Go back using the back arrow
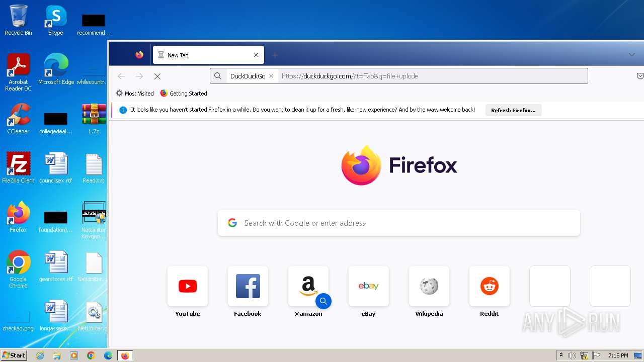The image size is (644, 362). coord(121,76)
